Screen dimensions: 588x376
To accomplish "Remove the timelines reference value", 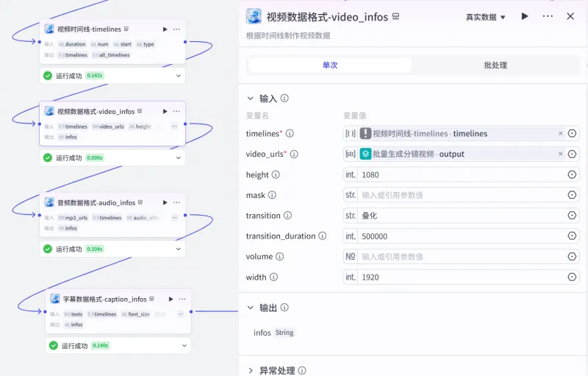I will pos(561,134).
